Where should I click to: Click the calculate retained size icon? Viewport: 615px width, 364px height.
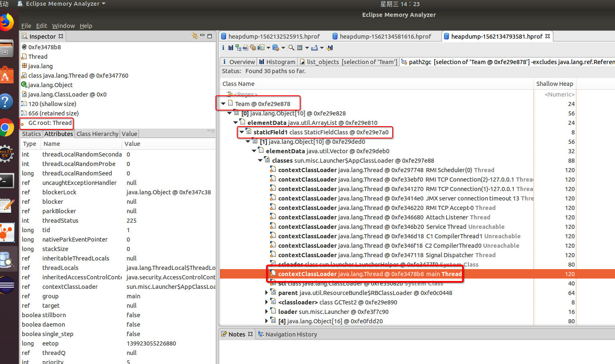coord(300,48)
